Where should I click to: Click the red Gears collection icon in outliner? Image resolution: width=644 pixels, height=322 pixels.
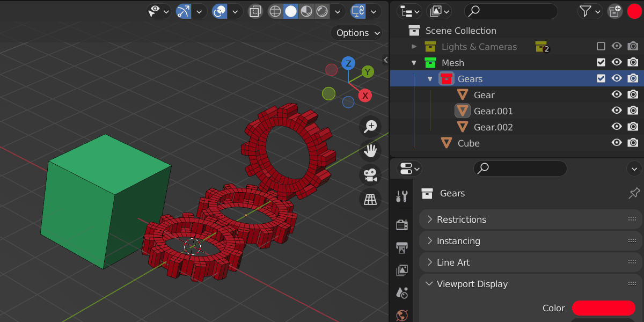pyautogui.click(x=447, y=79)
